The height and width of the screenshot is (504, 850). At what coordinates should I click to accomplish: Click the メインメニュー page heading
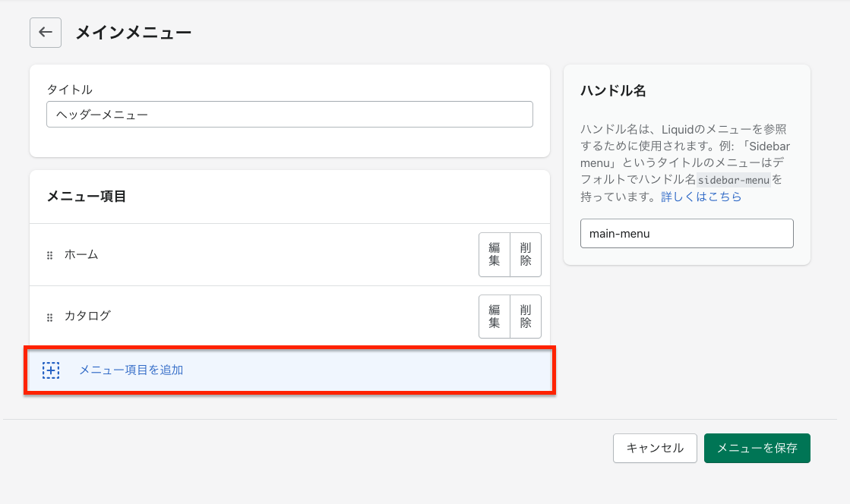click(133, 33)
